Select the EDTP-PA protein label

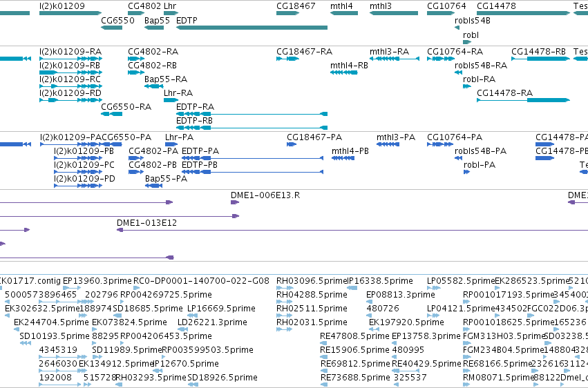[x=200, y=151]
